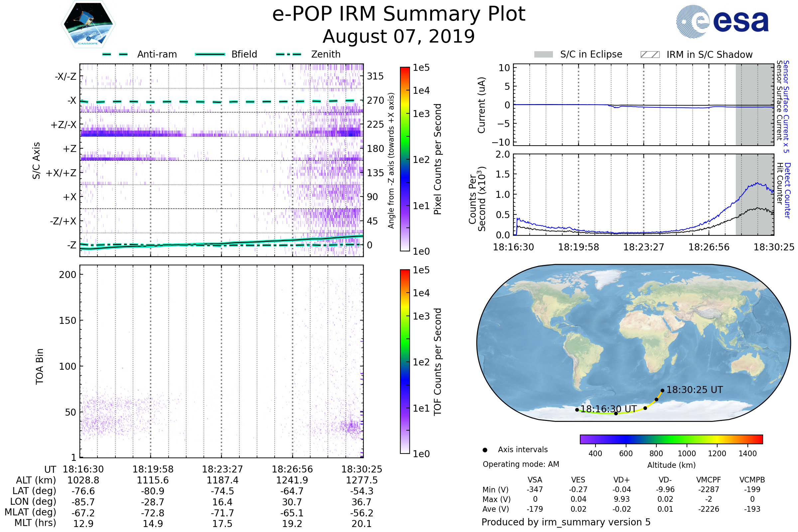The image size is (798, 532).
Task: Click the Sensor Surface Current x 5 label
Action: [x=786, y=106]
